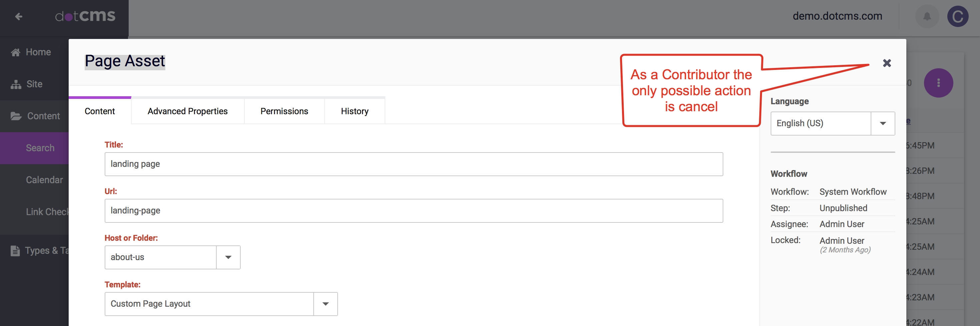Click the Title: label
980x326 pixels.
point(114,145)
